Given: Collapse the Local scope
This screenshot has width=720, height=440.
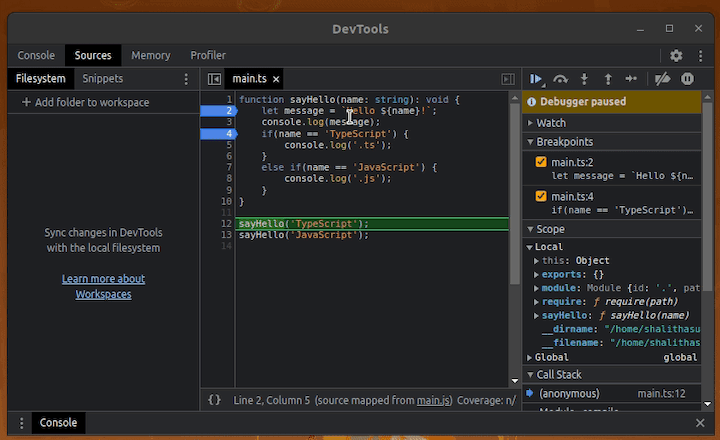Looking at the screenshot, I should tap(529, 247).
